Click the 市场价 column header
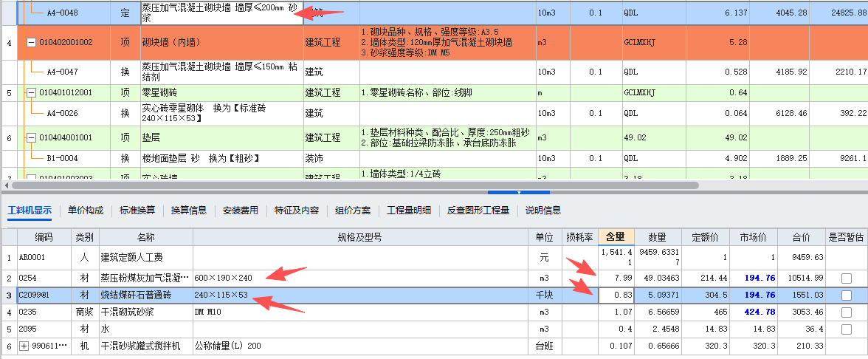This screenshot has height=359, width=868. [x=753, y=237]
